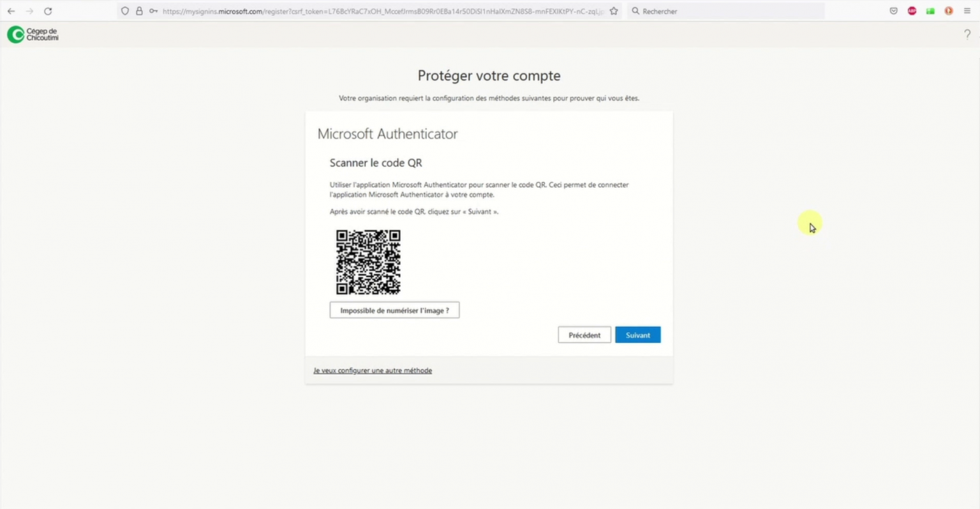Viewport: 980px width, 509px height.
Task: Open 'Je veux configurer une autre méthode' link
Action: pos(373,370)
